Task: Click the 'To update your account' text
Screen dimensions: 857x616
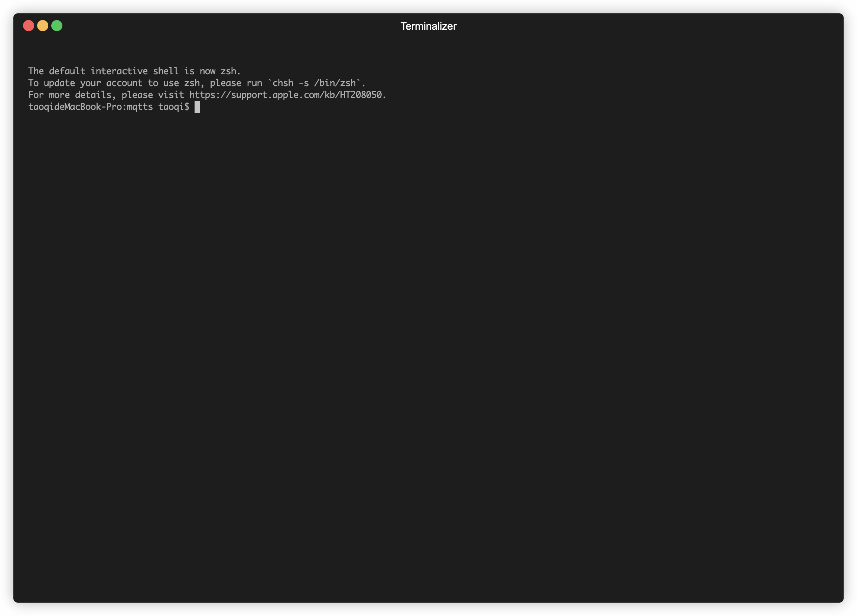Action: (x=85, y=83)
